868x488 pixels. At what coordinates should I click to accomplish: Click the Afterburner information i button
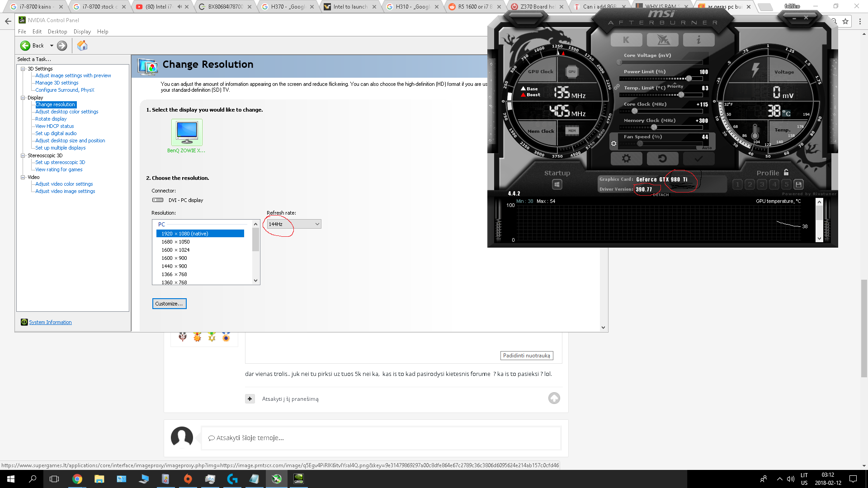pos(698,40)
